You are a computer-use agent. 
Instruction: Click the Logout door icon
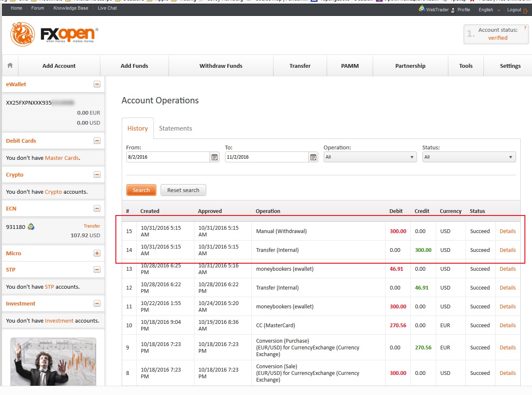click(526, 10)
